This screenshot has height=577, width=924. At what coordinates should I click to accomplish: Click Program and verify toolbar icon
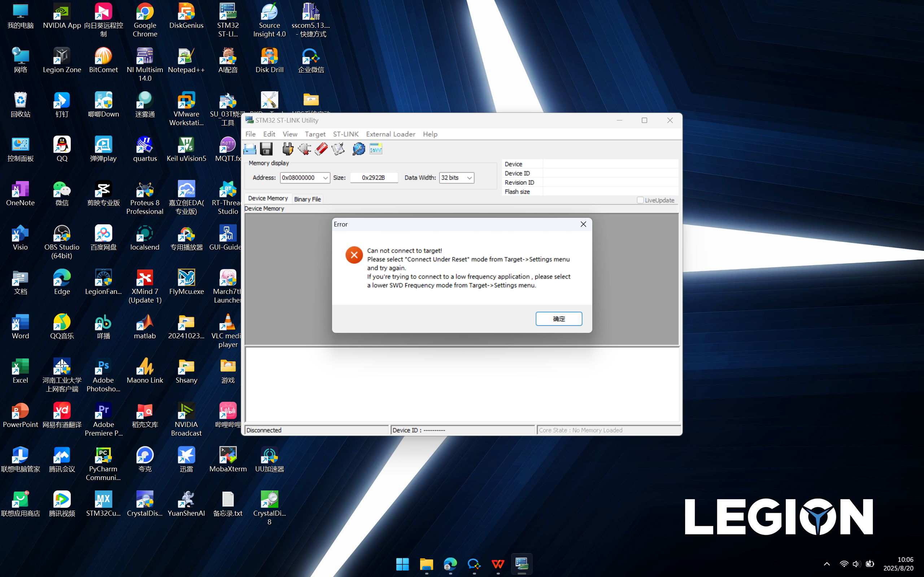[x=338, y=149]
